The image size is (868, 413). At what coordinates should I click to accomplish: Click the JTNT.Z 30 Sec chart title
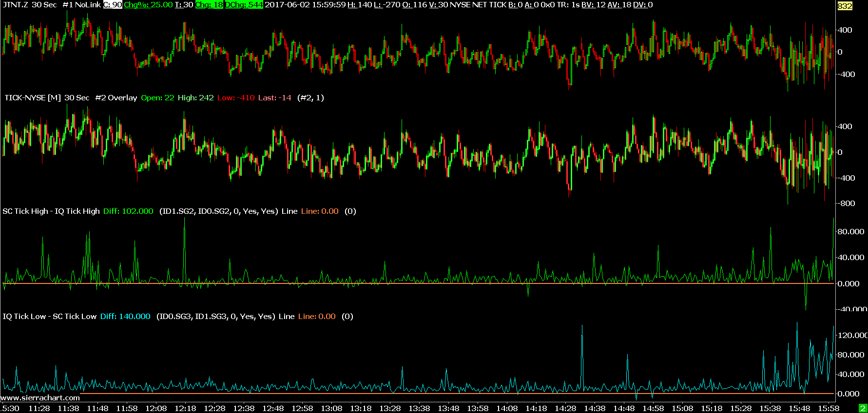[30, 5]
